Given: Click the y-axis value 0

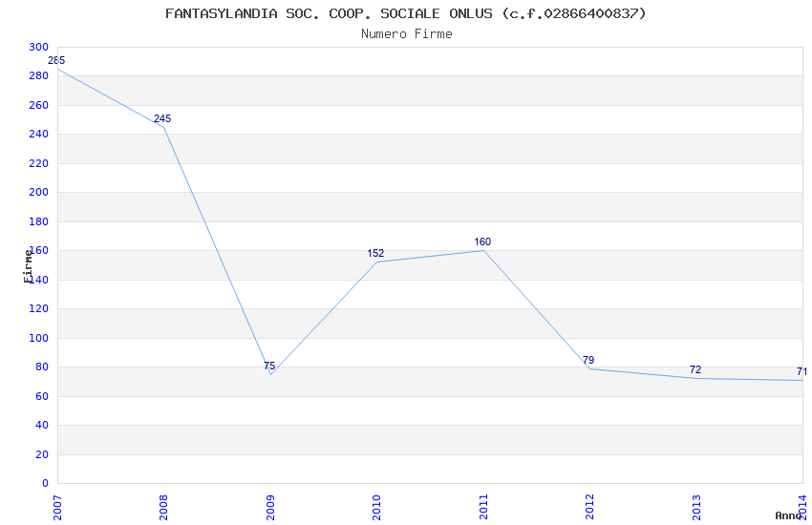Looking at the screenshot, I should pos(45,484).
